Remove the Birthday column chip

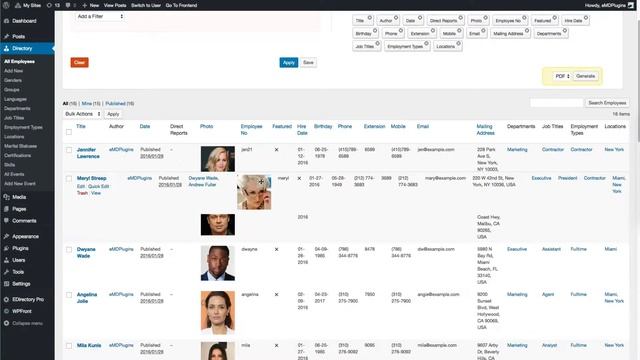point(375,31)
